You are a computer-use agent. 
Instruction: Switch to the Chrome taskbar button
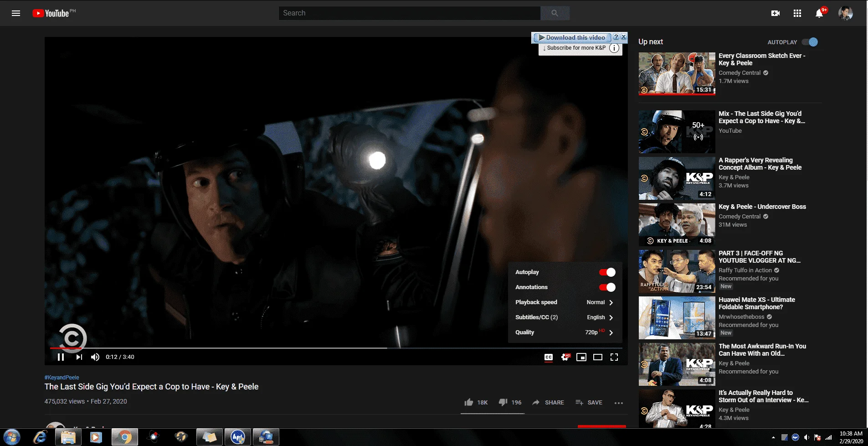[x=124, y=437]
